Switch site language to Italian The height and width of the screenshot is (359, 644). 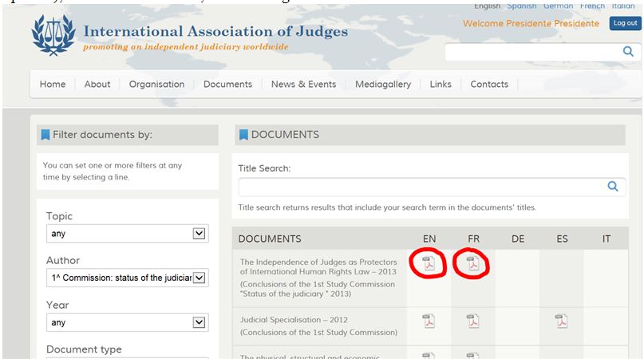tap(623, 6)
